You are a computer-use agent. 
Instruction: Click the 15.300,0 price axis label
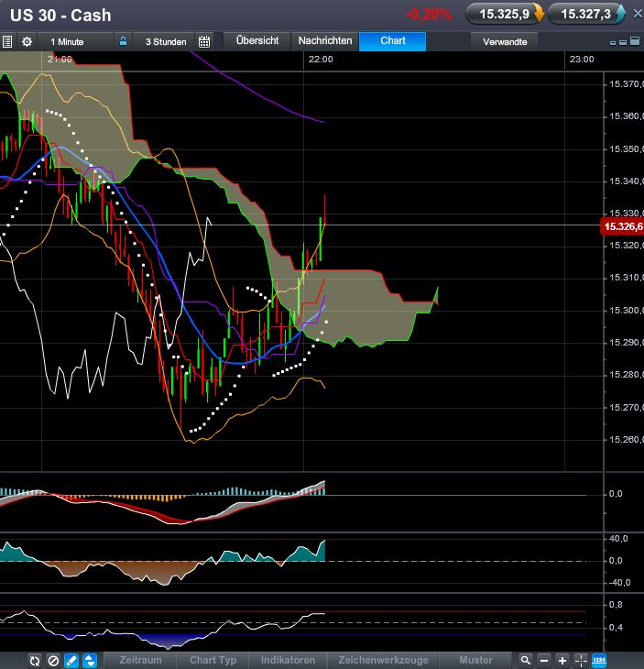(626, 310)
